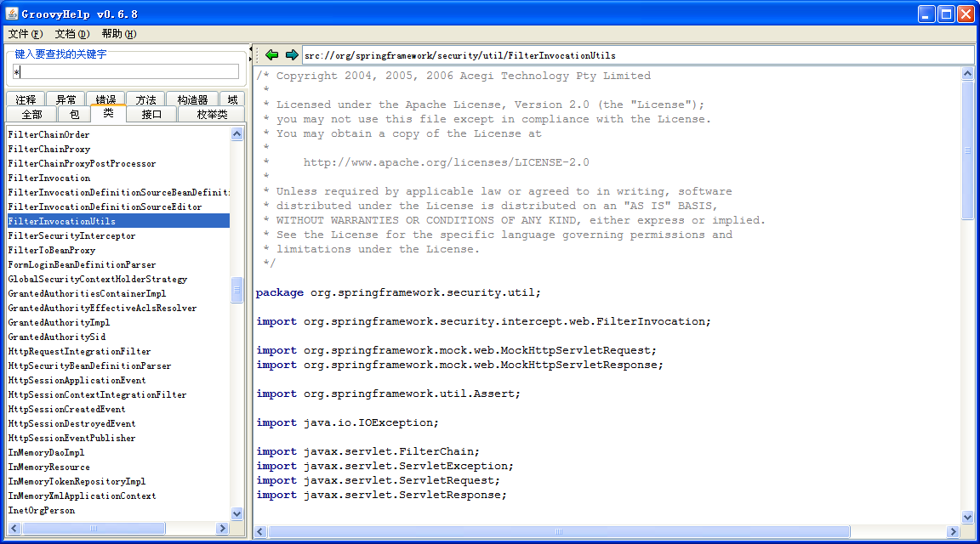Screen dimensions: 980x544
Task: Select GrantedAuthoritiesContainerImpl entry
Action: coord(118,293)
